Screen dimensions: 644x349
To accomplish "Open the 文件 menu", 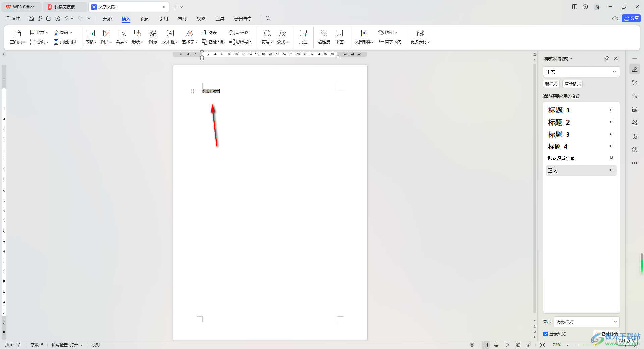I will tap(13, 19).
